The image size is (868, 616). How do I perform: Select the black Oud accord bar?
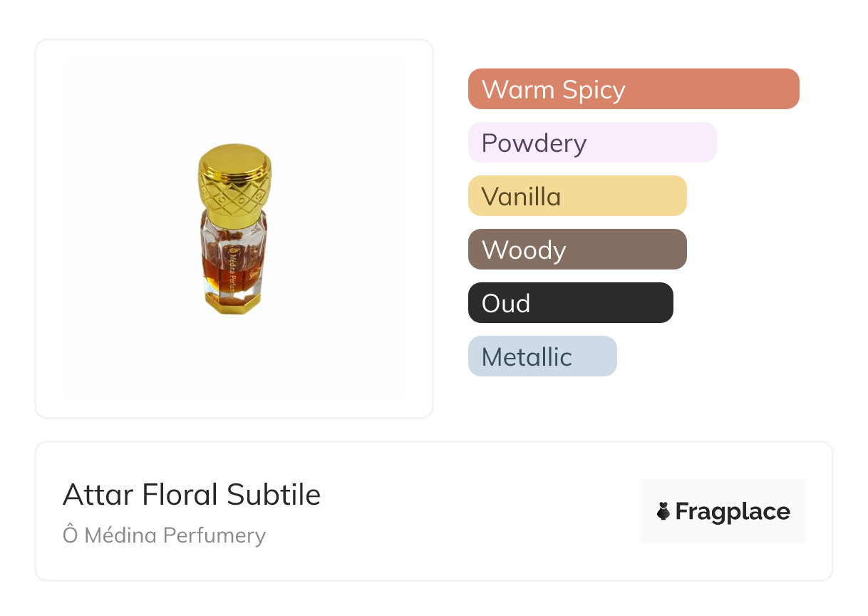(570, 303)
